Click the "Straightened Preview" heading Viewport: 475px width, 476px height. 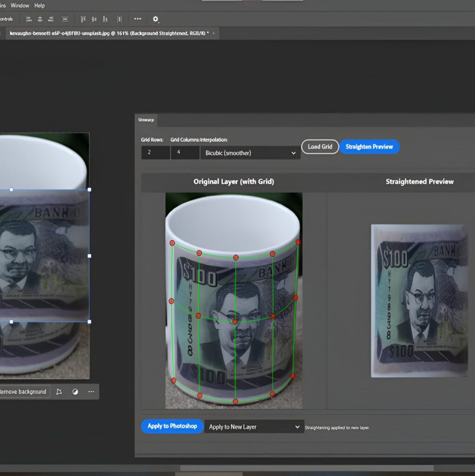pyautogui.click(x=419, y=182)
